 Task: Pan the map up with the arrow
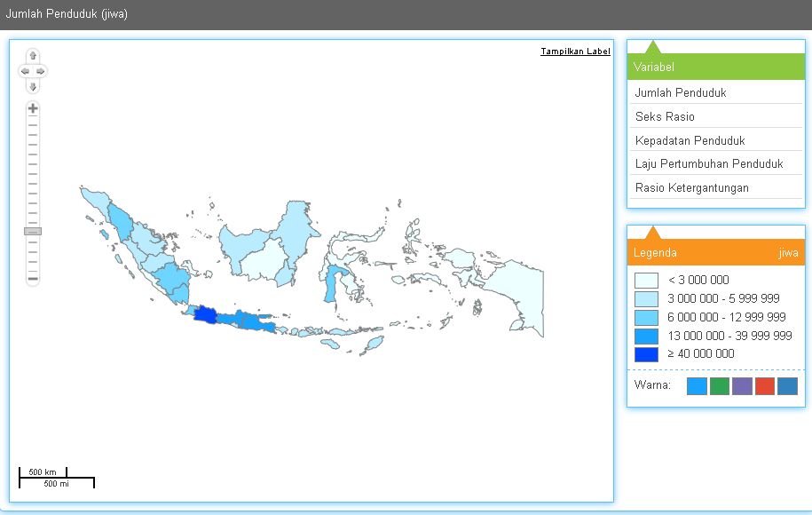click(x=33, y=55)
